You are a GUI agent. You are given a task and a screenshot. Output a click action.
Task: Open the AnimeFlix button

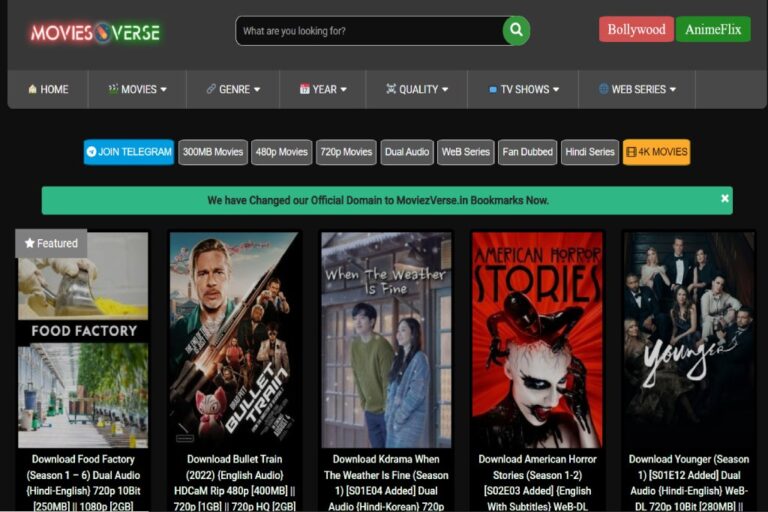(713, 29)
